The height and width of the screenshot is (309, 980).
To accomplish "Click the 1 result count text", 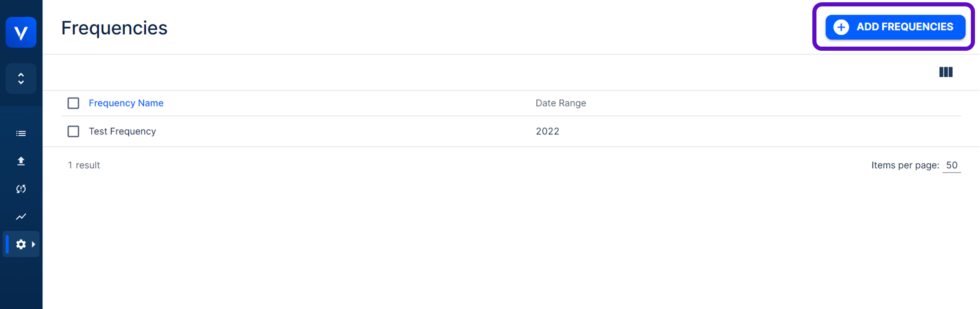I will [84, 165].
